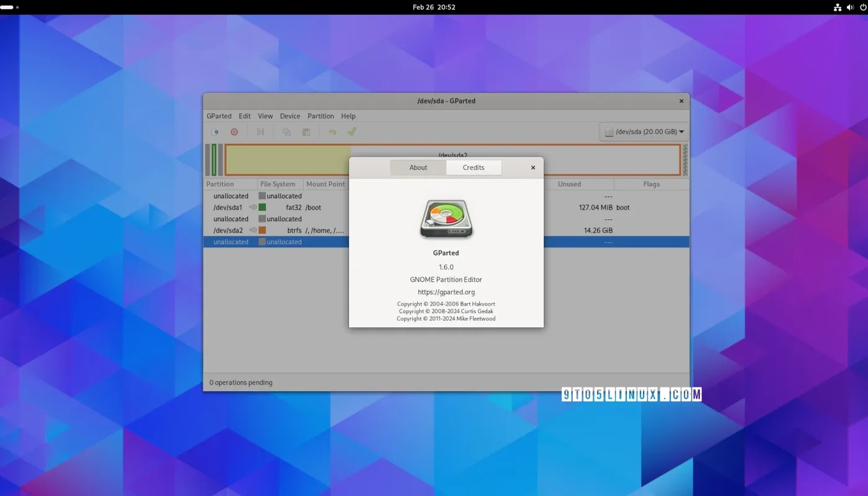Click the green fat32 color square
The width and height of the screenshot is (868, 496).
[262, 207]
